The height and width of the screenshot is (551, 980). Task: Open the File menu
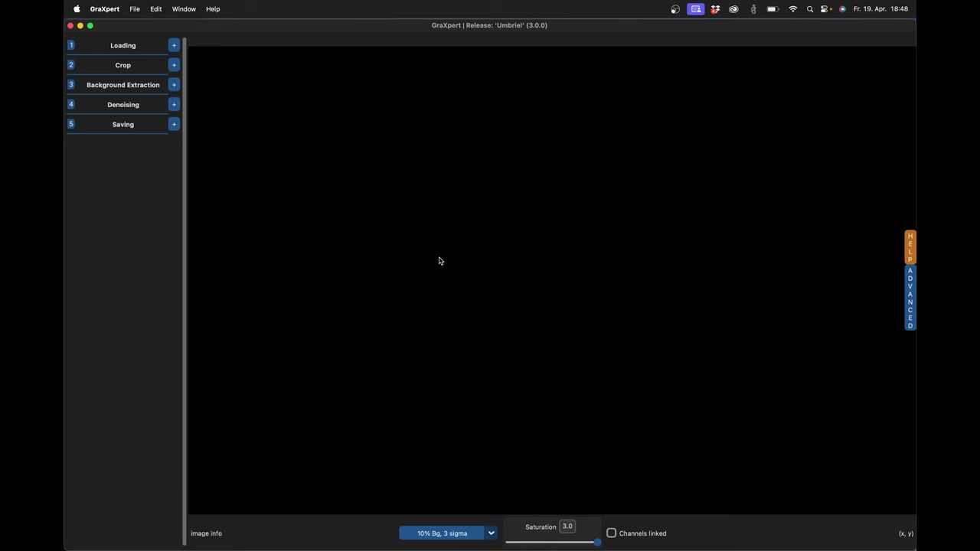[x=135, y=9]
